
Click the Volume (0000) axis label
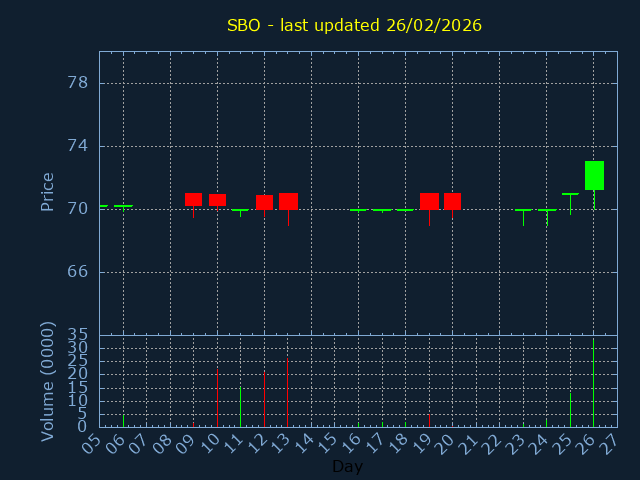coord(47,381)
